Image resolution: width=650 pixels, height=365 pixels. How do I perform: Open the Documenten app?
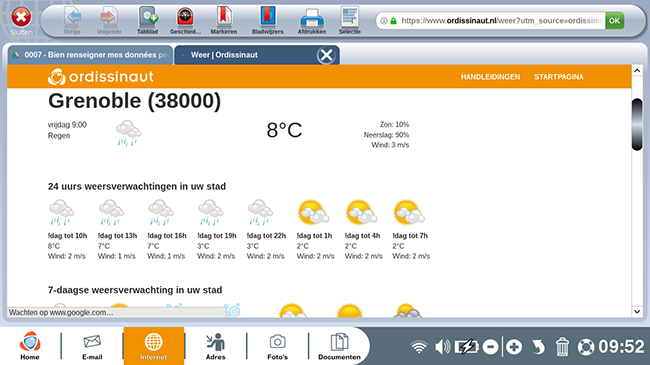coord(339,346)
